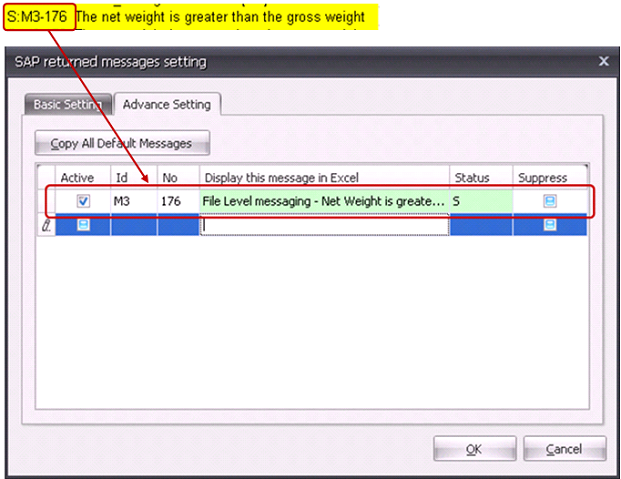Enable the Active checkbox in the new row
This screenshot has height=479, width=621.
click(x=84, y=225)
